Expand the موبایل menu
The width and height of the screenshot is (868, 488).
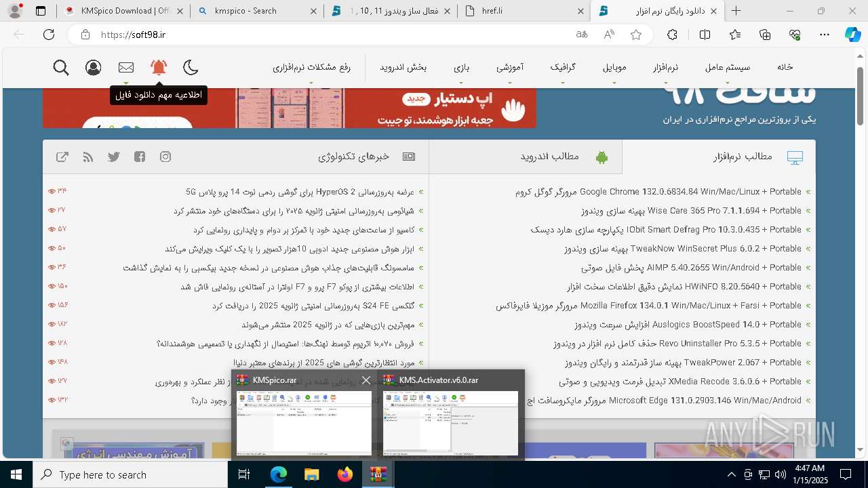click(x=614, y=66)
